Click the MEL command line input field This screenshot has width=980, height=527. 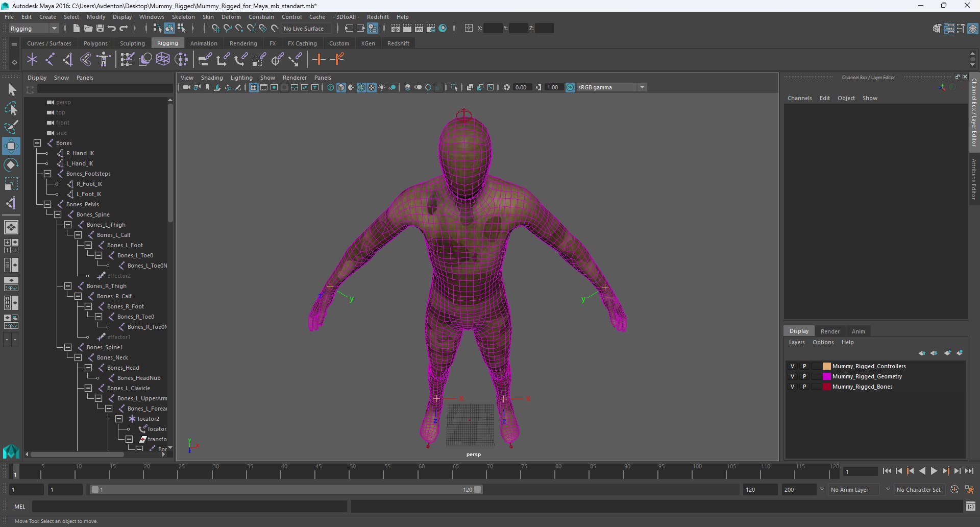[x=190, y=507]
